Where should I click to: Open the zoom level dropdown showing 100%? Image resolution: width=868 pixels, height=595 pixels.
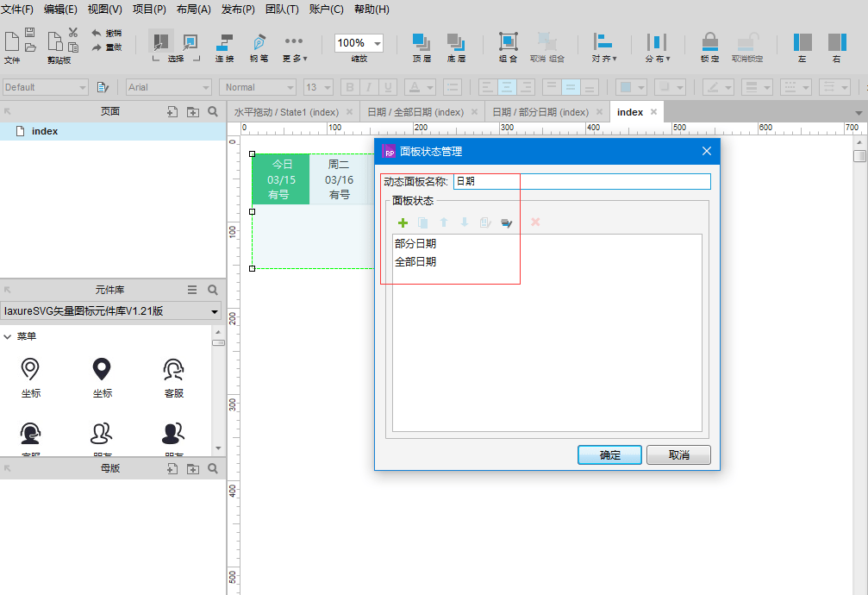[375, 42]
